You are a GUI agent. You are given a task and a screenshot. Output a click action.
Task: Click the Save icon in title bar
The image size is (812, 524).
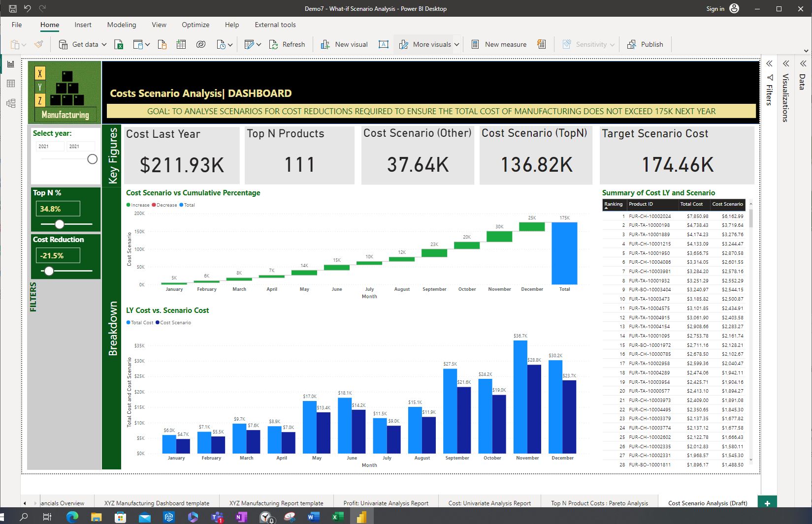[13, 8]
